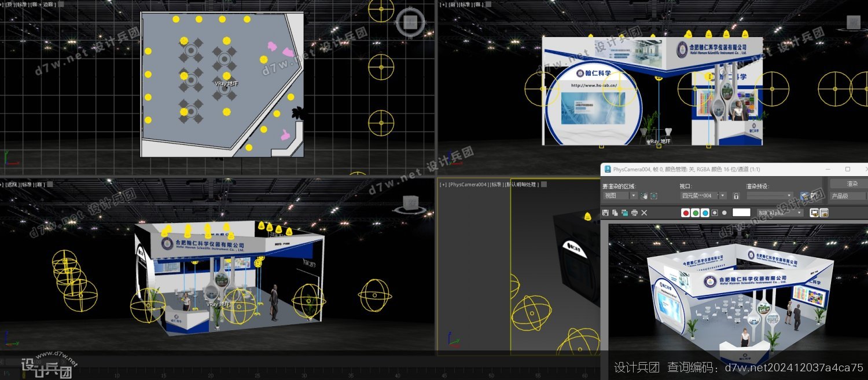
Task: Open the RGB Alpha channel dropdown
Action: pyautogui.click(x=780, y=213)
